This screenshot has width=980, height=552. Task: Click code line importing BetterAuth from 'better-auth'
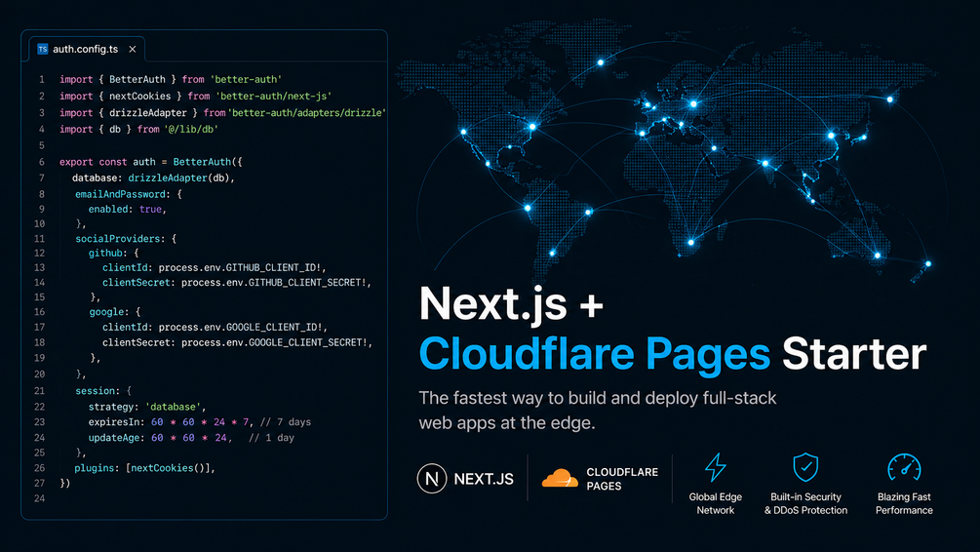171,79
